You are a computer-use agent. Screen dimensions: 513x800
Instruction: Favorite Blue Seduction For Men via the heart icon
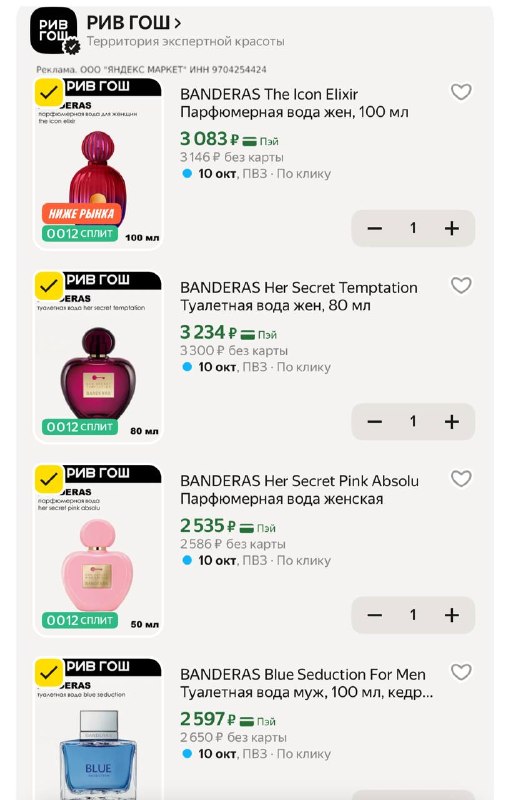tap(461, 672)
